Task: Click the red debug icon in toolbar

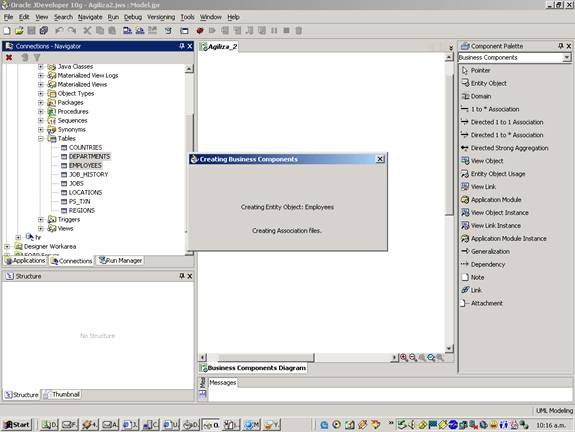Action: tap(199, 30)
